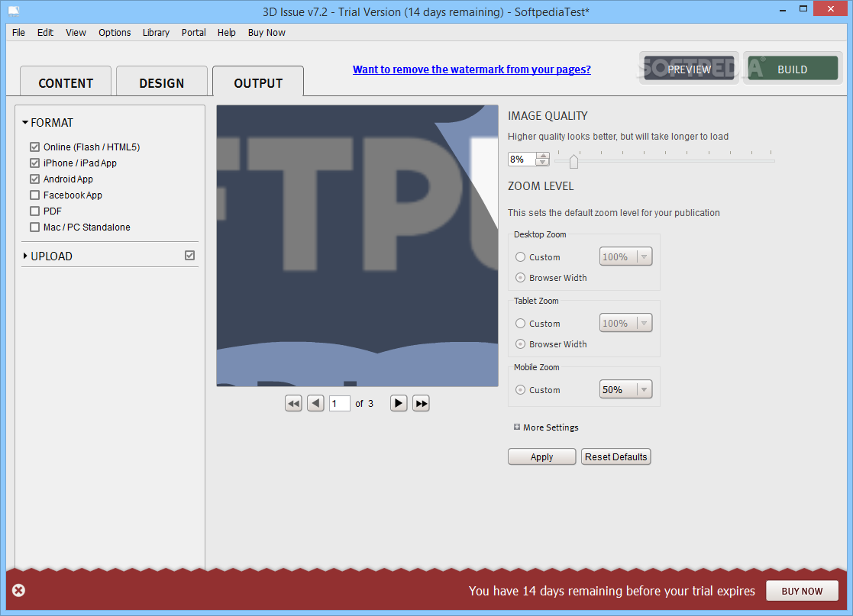The image size is (853, 616).
Task: Click the image quality percentage field
Action: pos(522,159)
